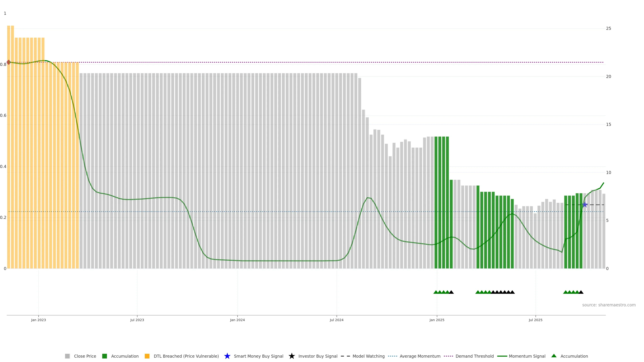Click the blue star marker on the chart
Image resolution: width=644 pixels, height=362 pixels.
[x=584, y=205]
